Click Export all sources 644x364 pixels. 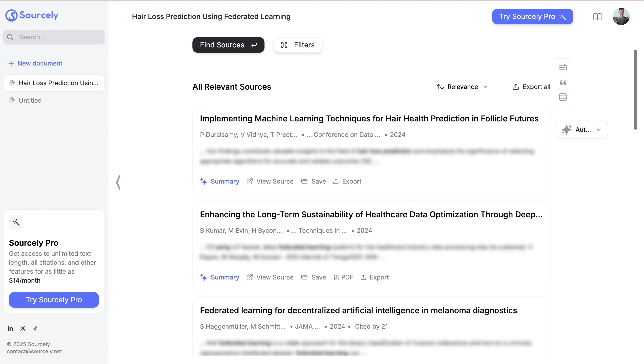pos(531,87)
